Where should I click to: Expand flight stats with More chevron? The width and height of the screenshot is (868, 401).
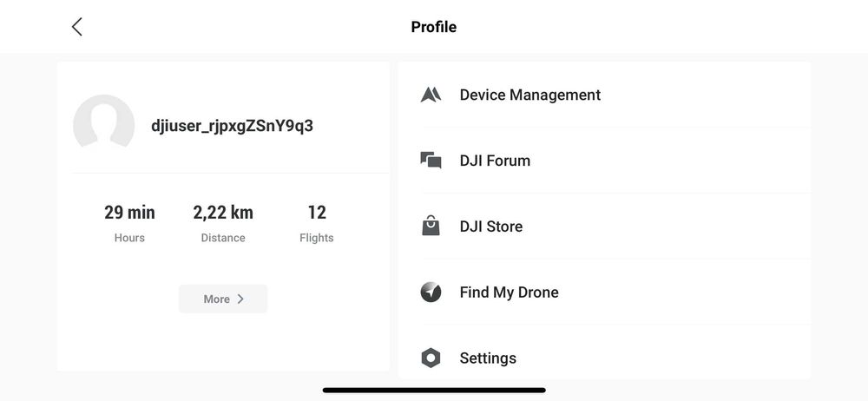(x=223, y=299)
